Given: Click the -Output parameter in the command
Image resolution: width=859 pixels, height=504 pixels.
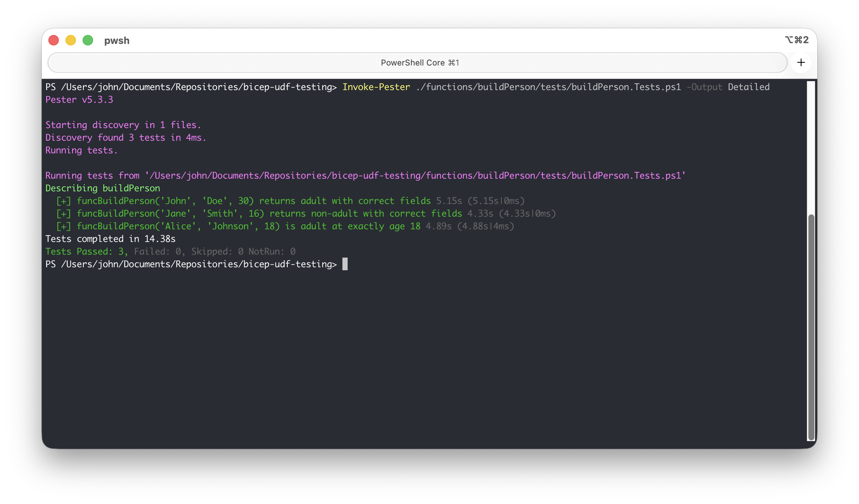Looking at the screenshot, I should click(x=704, y=87).
